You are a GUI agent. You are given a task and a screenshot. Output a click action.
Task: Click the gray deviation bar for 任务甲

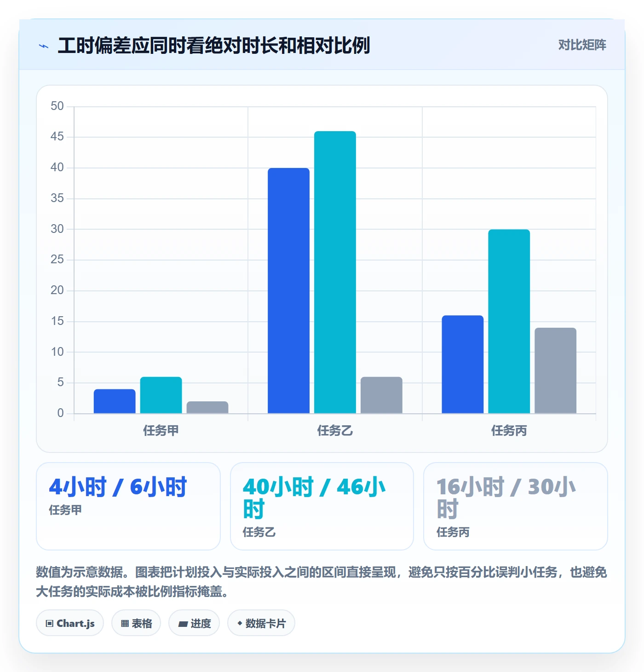point(207,407)
